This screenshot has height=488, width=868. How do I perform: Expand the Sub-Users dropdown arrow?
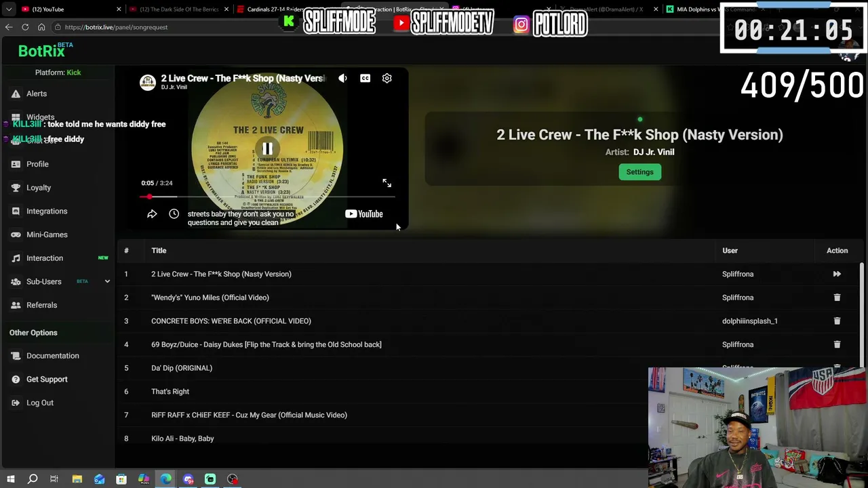tap(107, 281)
